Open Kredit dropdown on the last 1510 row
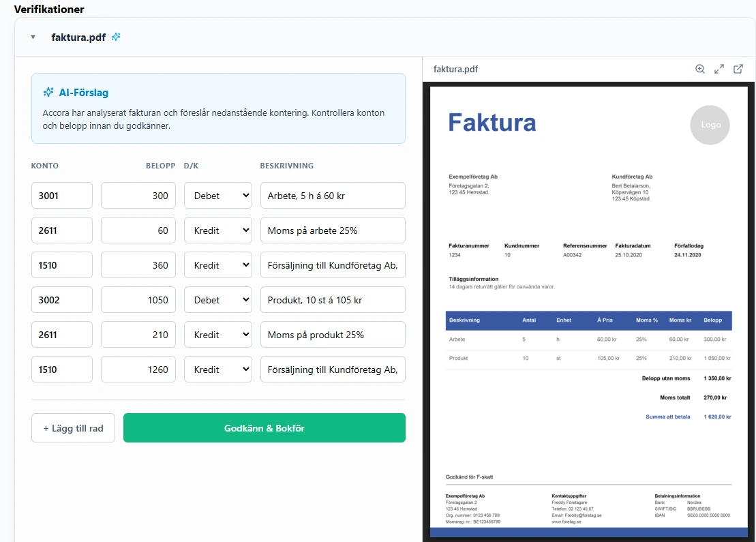This screenshot has width=756, height=542. coord(218,369)
